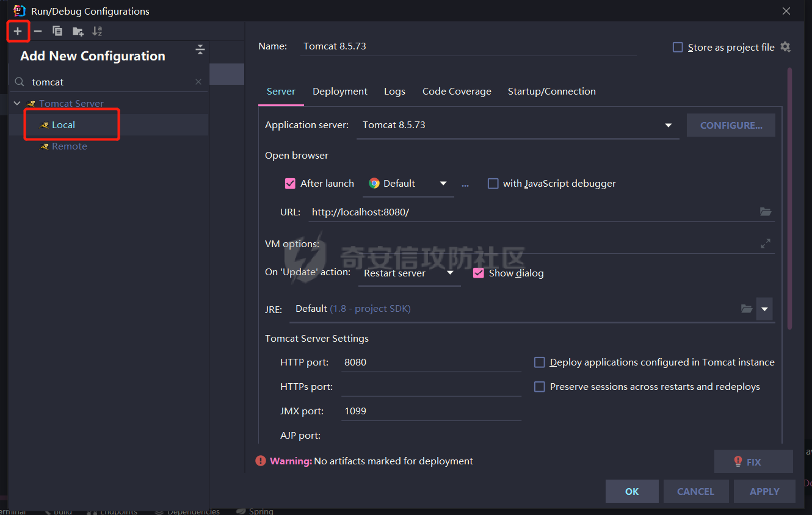Open the Application server dropdown
The image size is (812, 515).
pyautogui.click(x=518, y=125)
